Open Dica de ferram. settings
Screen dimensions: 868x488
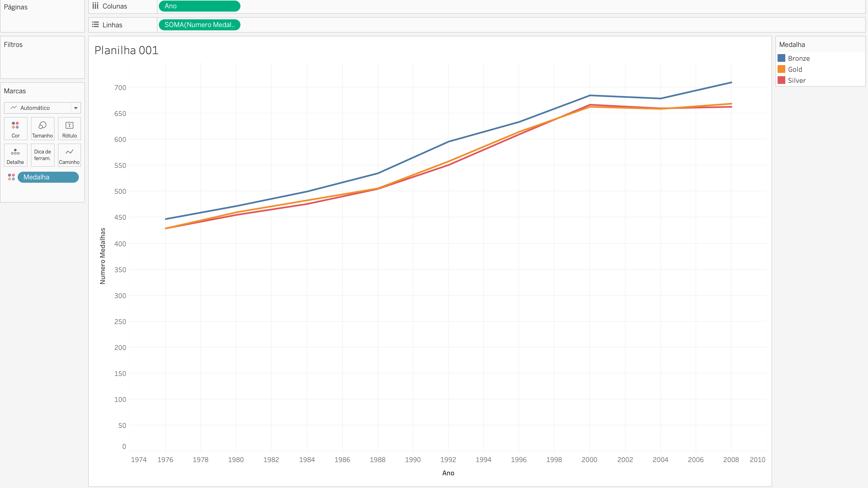pyautogui.click(x=42, y=155)
